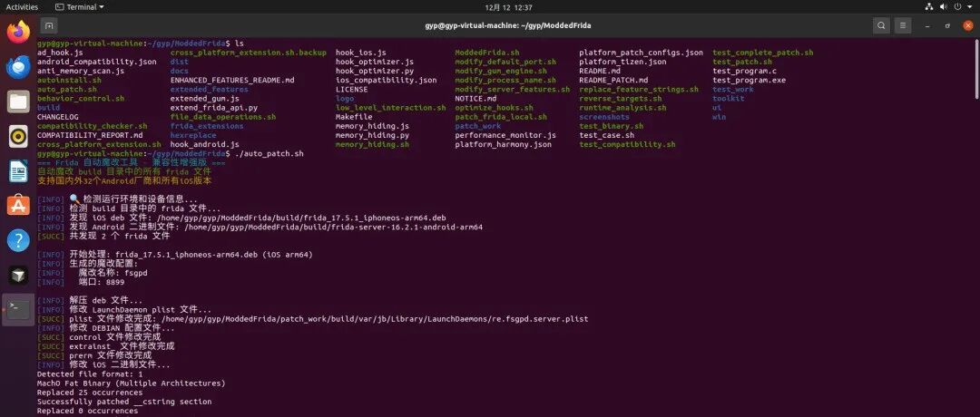This screenshot has width=980, height=417.
Task: Click README_PATCH.md file name
Action: (x=613, y=80)
